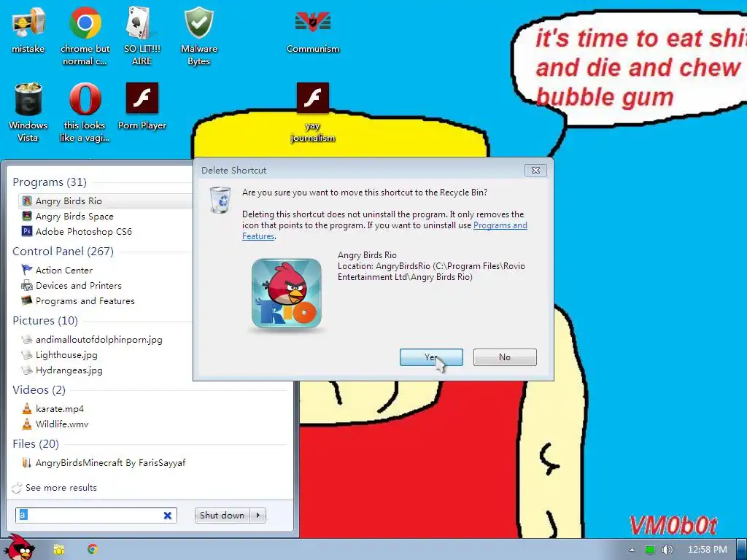Open the 'chrome but normal c...' desktop shortcut
747x560 pixels.
[x=85, y=36]
